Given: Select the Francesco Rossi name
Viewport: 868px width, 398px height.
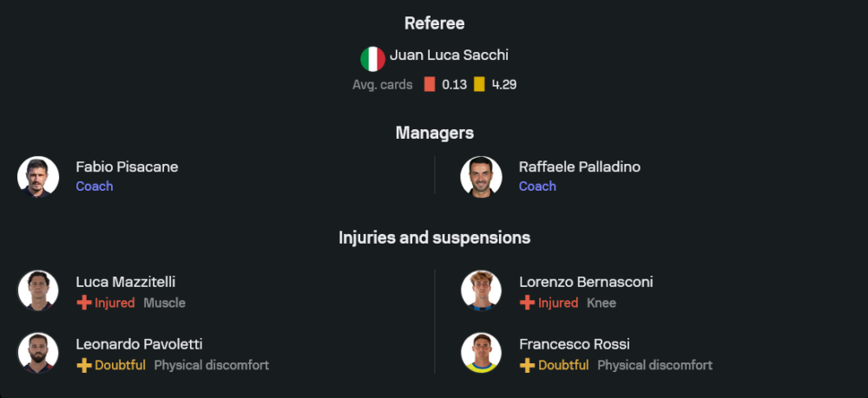Looking at the screenshot, I should point(575,344).
